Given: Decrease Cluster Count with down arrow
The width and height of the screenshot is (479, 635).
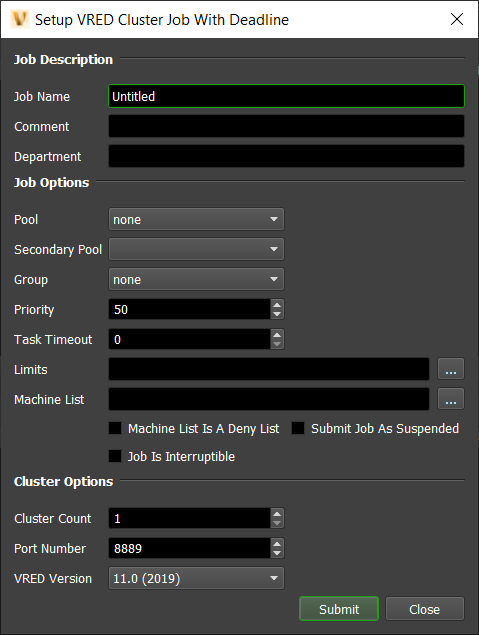Looking at the screenshot, I should click(x=277, y=523).
